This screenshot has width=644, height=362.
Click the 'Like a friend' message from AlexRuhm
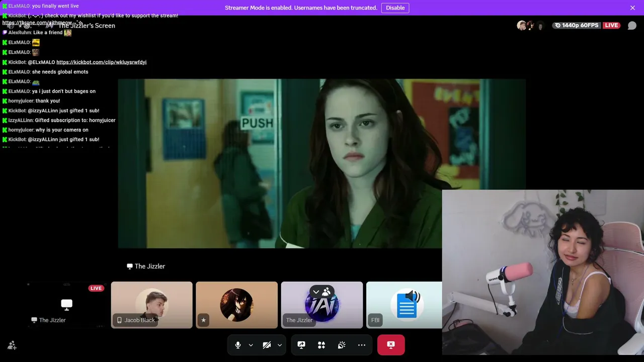pos(48,33)
